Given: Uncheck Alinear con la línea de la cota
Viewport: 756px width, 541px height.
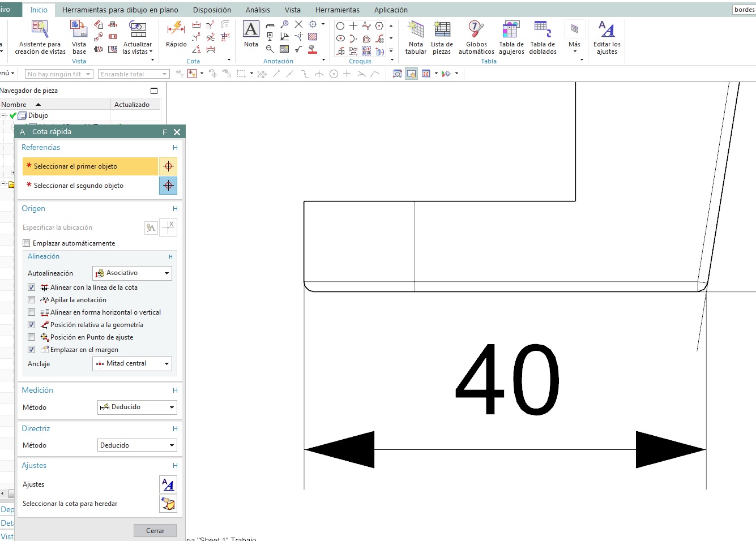Looking at the screenshot, I should click(32, 287).
